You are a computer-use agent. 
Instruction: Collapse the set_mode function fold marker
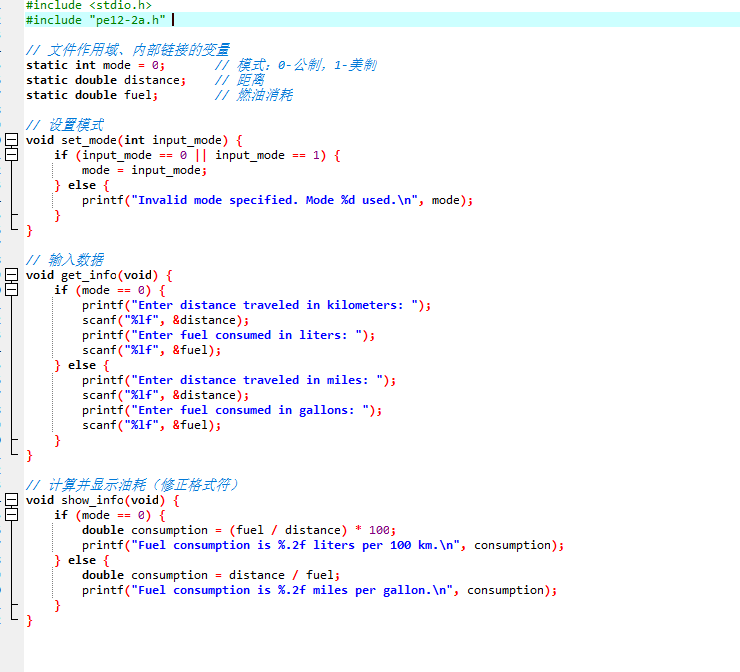click(11, 139)
